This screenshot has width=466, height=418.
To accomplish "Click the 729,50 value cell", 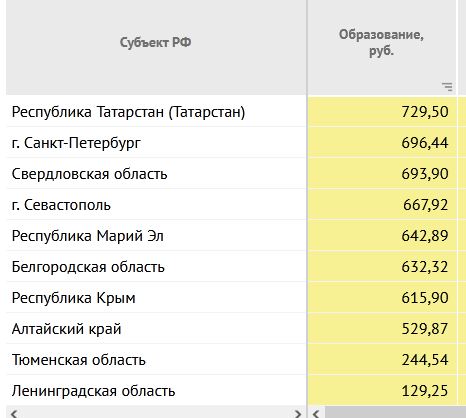I will [382, 112].
